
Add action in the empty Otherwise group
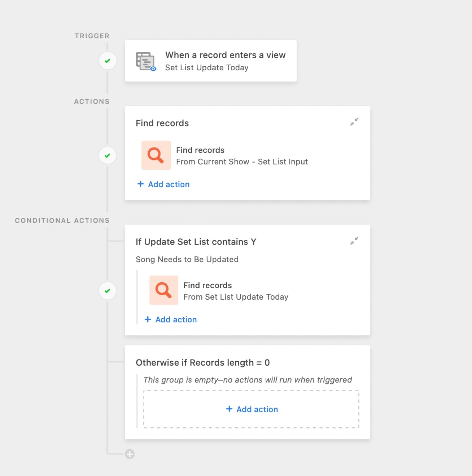click(x=252, y=409)
